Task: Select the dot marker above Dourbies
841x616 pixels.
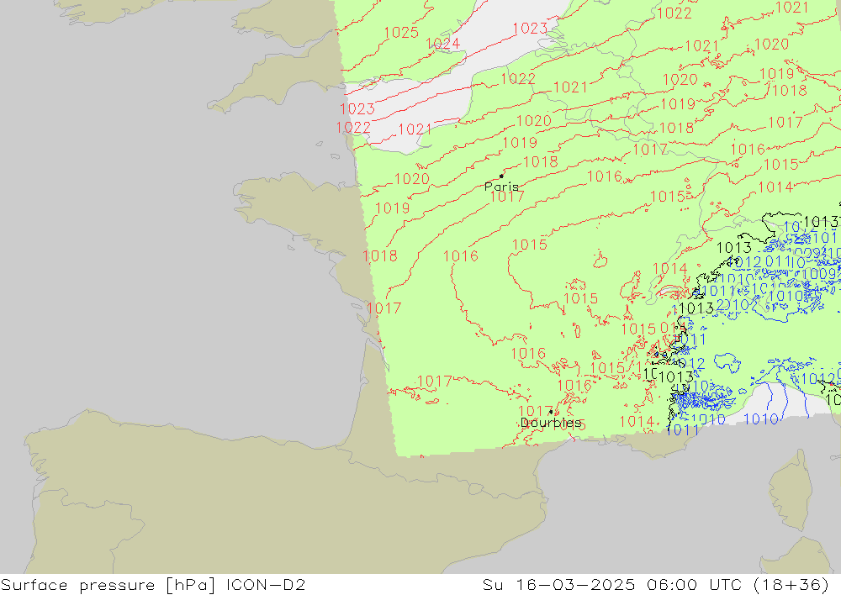Action: [x=551, y=412]
